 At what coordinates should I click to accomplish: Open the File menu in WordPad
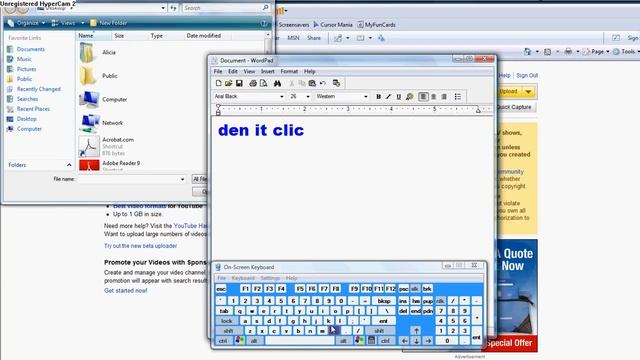218,71
